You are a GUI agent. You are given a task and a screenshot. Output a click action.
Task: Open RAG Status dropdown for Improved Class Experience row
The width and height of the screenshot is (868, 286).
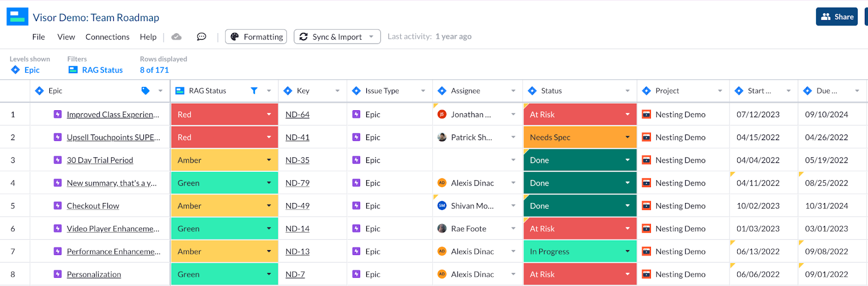point(269,115)
